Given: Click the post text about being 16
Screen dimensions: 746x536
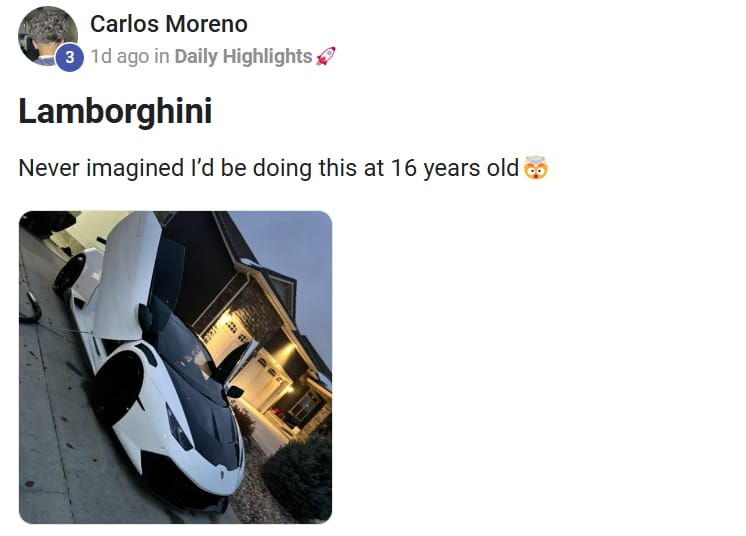Looking at the screenshot, I should pyautogui.click(x=268, y=168).
